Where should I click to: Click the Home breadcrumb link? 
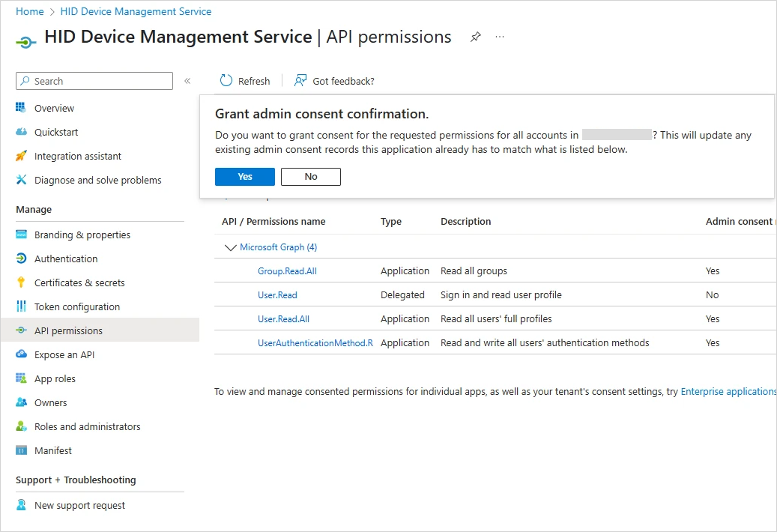pyautogui.click(x=30, y=11)
